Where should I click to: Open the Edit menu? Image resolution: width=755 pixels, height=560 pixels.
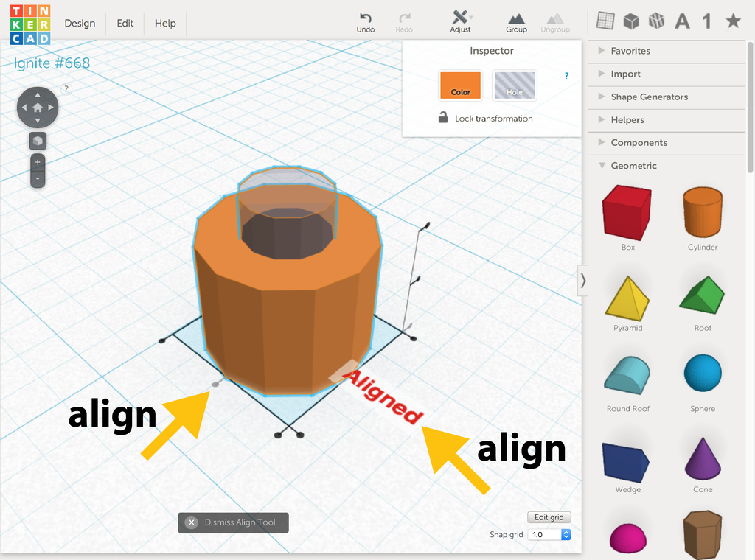(125, 23)
